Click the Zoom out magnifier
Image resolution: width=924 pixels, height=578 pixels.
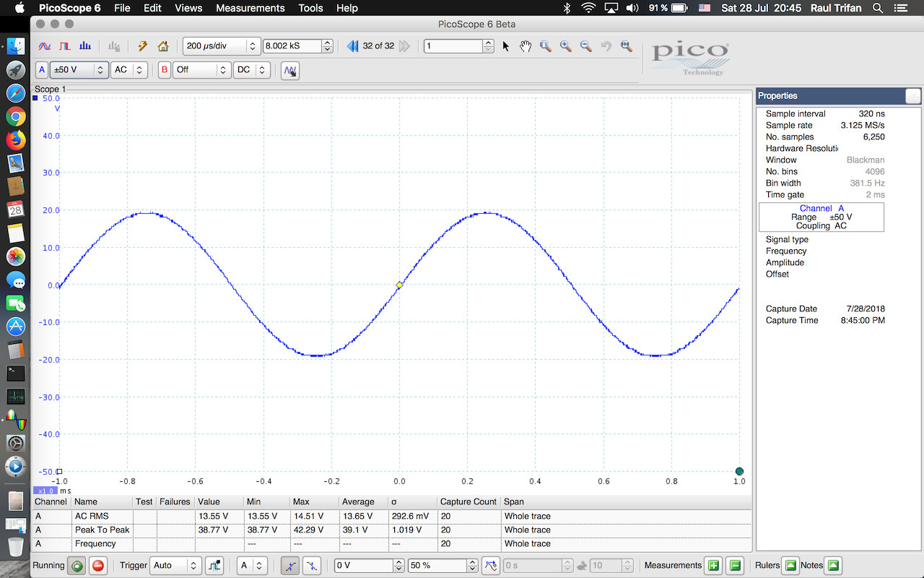point(586,46)
